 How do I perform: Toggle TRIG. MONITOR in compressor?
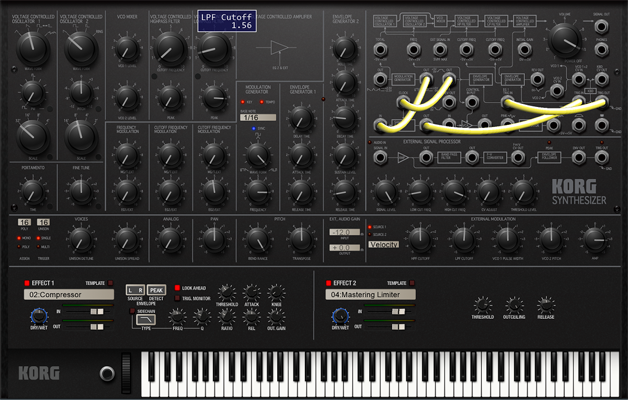(x=177, y=298)
